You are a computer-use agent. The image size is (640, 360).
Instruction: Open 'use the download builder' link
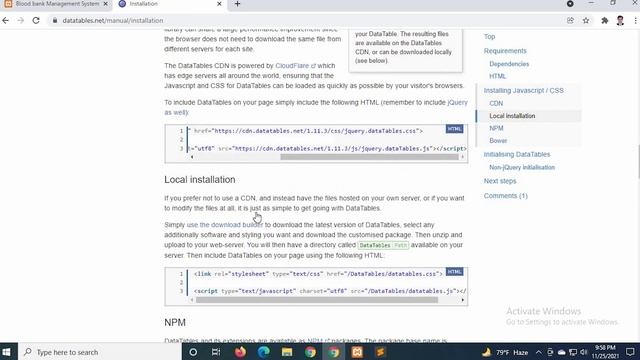coord(224,225)
